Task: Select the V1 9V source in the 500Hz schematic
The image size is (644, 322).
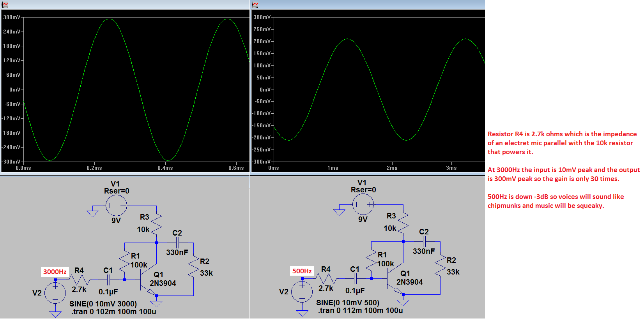Action: (363, 204)
